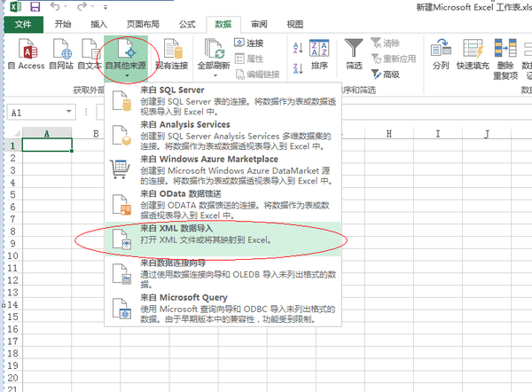Choose 来自 Microsoft Query item
The width and height of the screenshot is (532, 392).
(x=223, y=309)
